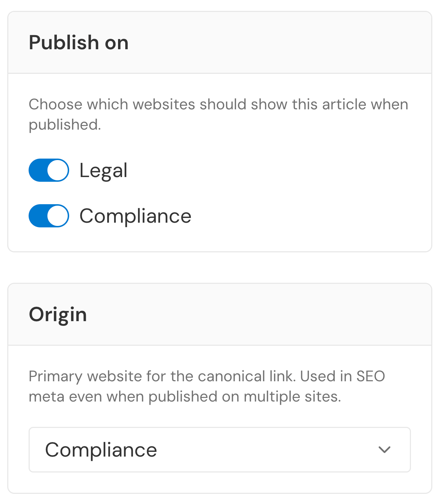Select the Publish on heading
The image size is (441, 504).
tap(79, 42)
